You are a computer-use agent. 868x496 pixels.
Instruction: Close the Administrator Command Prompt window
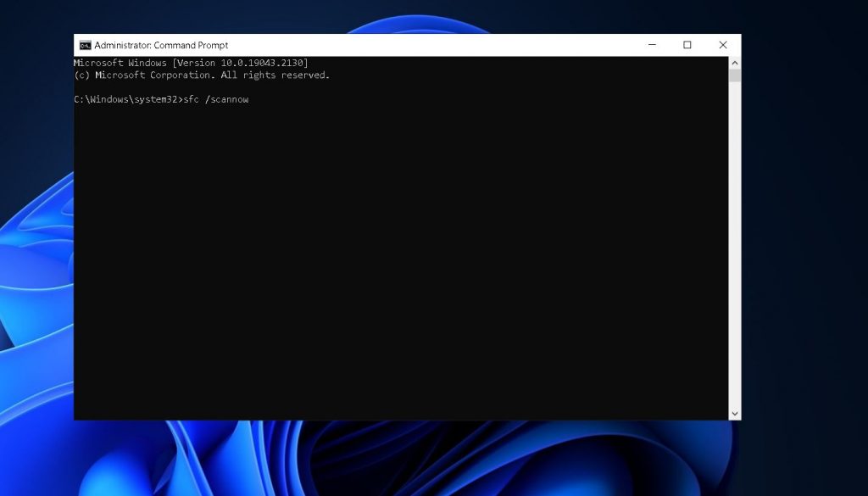[722, 44]
